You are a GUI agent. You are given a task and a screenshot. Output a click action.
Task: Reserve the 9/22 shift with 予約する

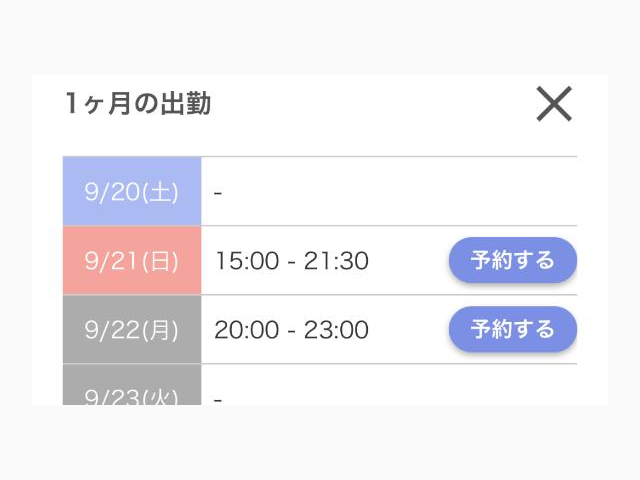[x=513, y=329]
